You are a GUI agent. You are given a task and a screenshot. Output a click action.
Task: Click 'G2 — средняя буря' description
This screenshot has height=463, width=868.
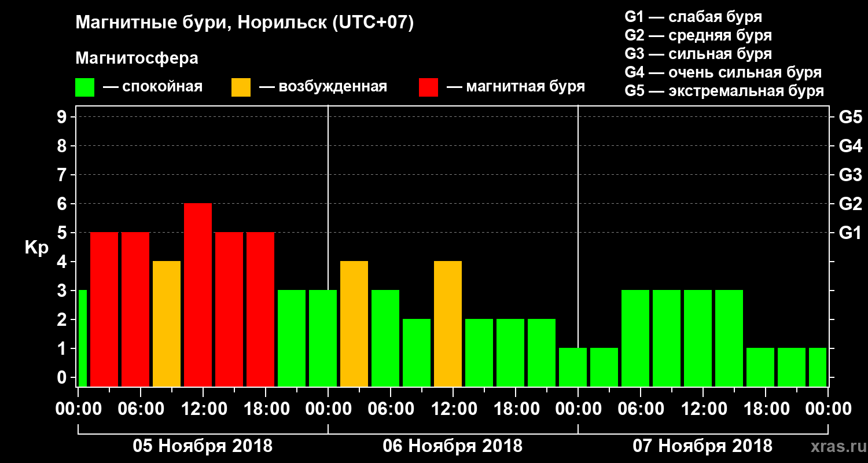[x=698, y=35]
